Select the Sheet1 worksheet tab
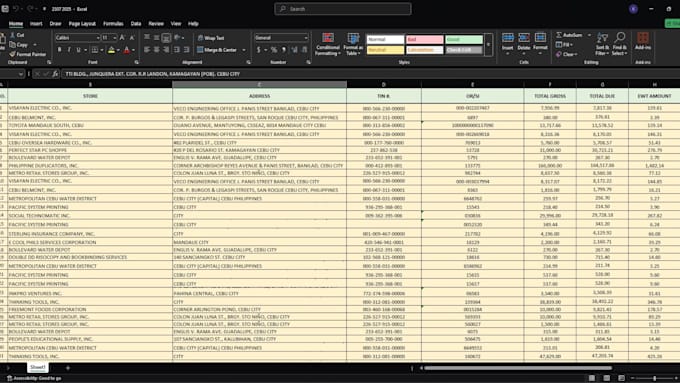This screenshot has width=680, height=383. pos(37,367)
